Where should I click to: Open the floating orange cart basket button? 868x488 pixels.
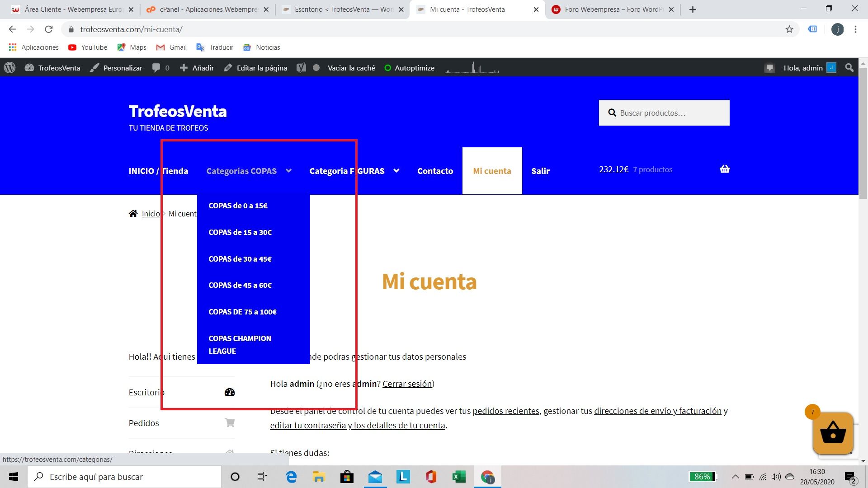pos(833,433)
